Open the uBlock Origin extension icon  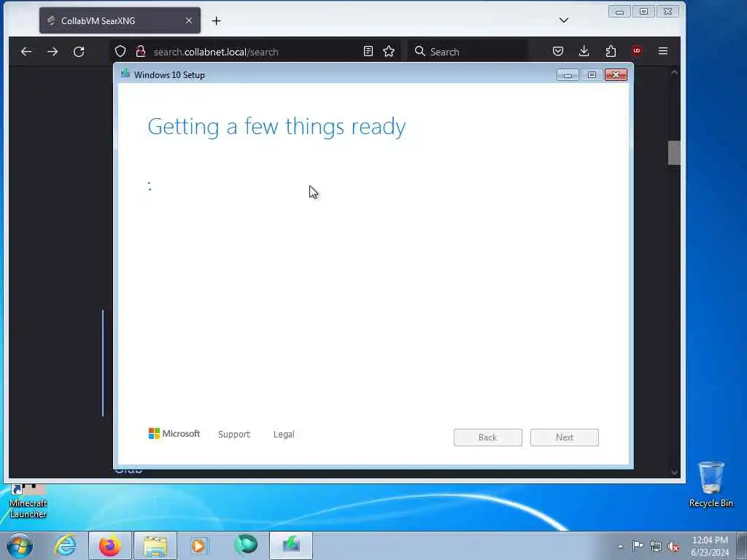(x=636, y=51)
